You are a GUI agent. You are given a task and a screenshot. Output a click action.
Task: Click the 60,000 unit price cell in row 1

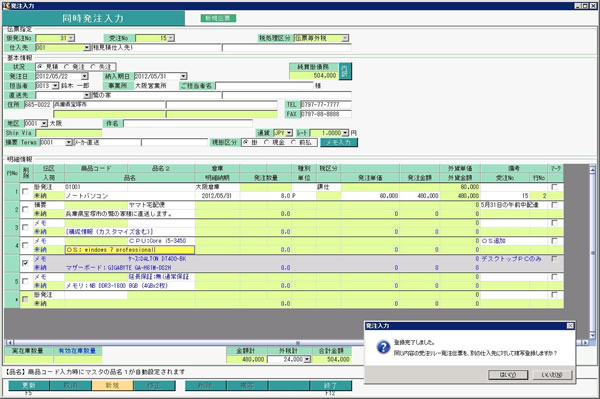[370, 196]
